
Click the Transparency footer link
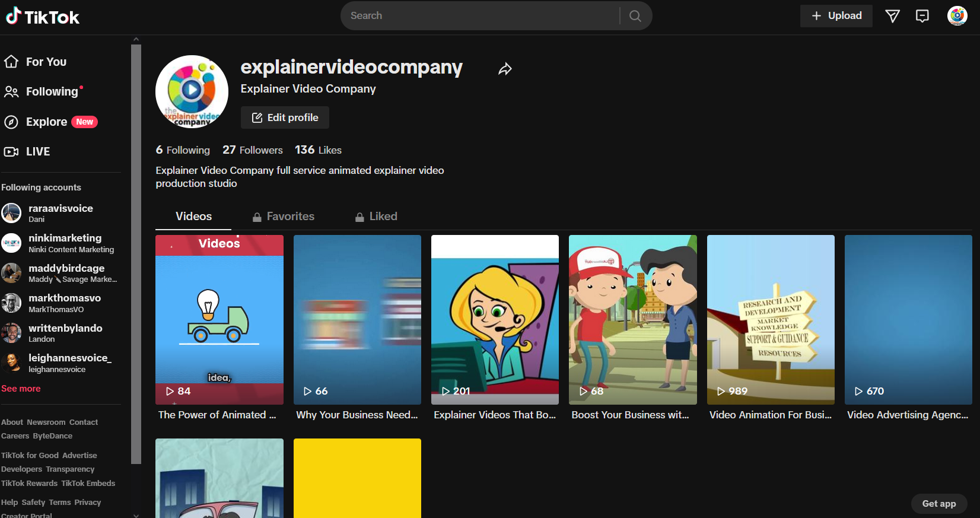point(70,469)
